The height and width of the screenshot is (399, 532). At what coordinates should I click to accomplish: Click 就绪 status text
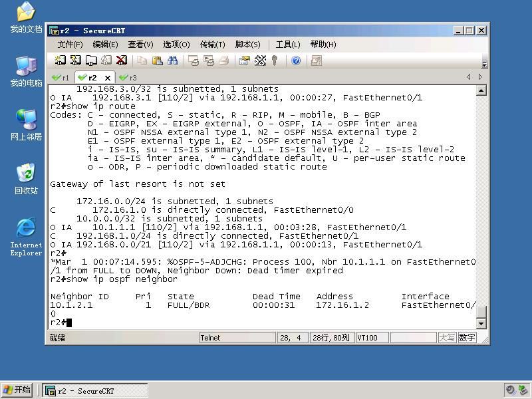coord(57,338)
